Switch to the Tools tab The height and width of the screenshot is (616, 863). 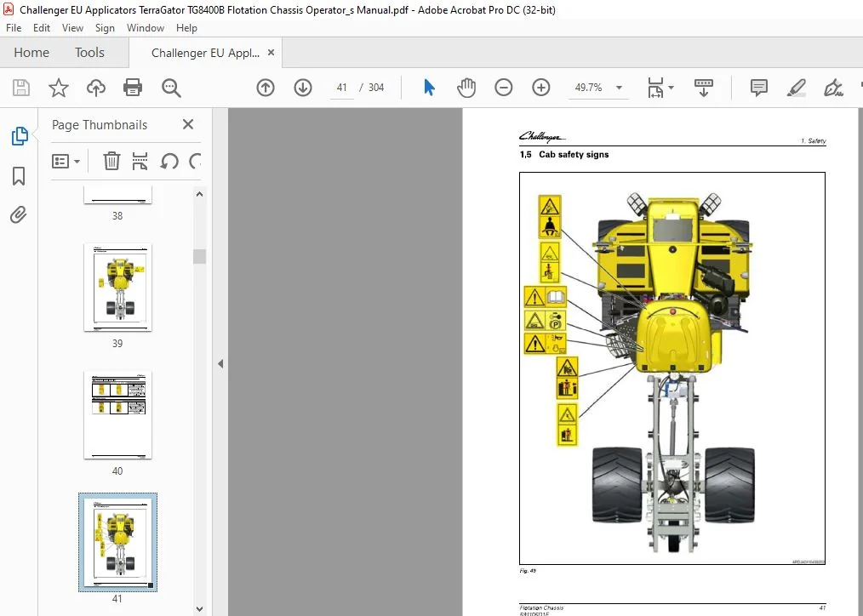[x=89, y=52]
